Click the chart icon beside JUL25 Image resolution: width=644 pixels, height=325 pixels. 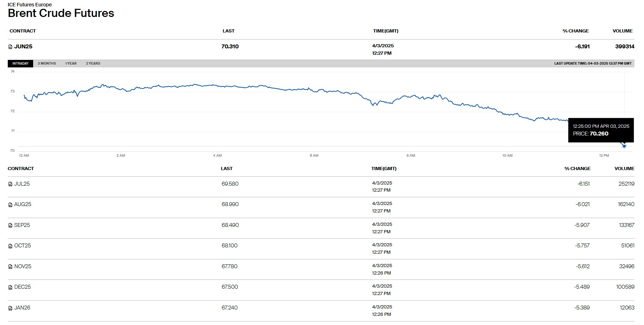pos(10,184)
